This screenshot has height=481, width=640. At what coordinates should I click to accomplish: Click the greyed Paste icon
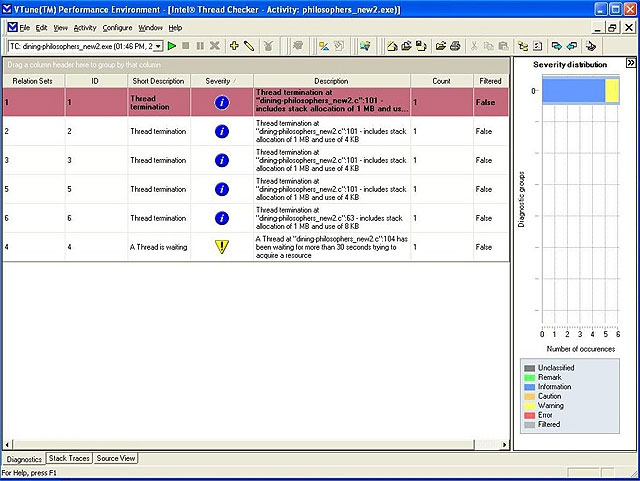click(x=503, y=46)
